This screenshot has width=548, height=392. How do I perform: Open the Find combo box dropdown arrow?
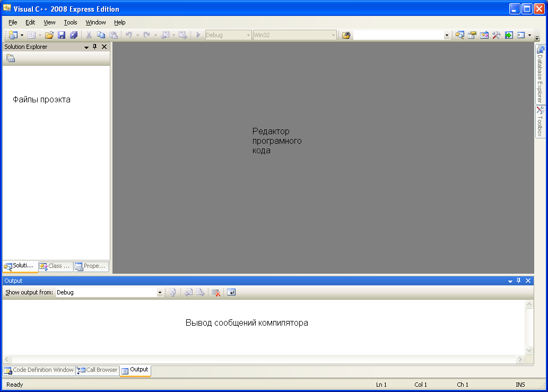[x=447, y=36]
